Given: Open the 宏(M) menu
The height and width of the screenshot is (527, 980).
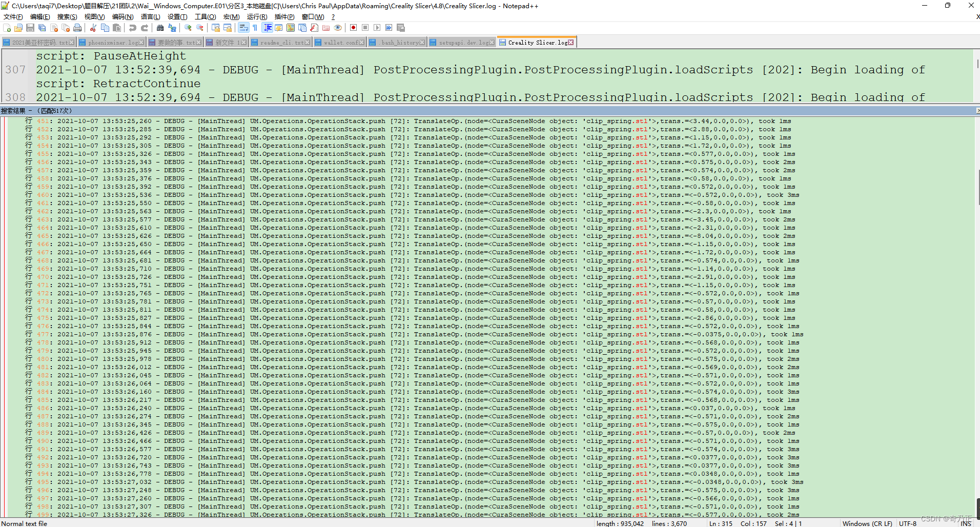Looking at the screenshot, I should [231, 17].
